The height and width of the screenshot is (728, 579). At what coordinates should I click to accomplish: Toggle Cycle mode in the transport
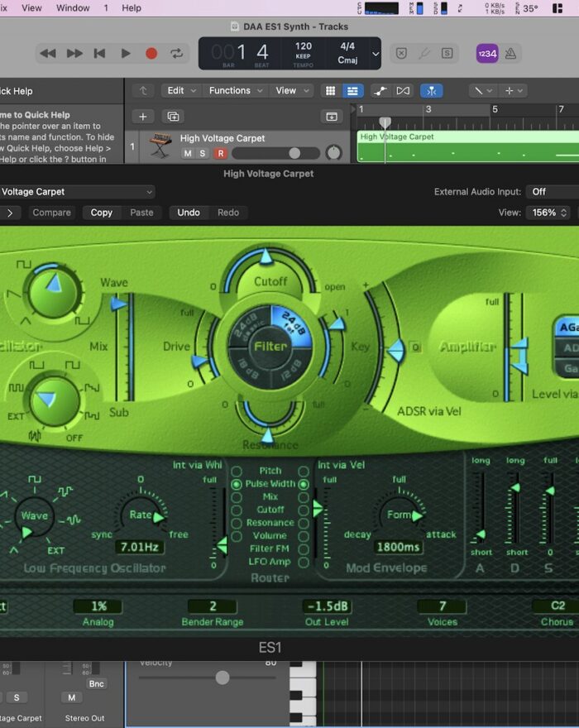point(176,54)
